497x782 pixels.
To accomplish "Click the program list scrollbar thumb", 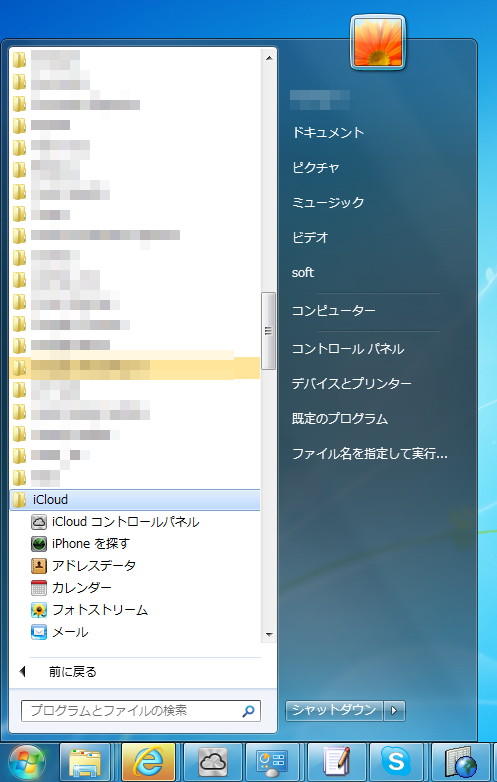I will (x=269, y=331).
